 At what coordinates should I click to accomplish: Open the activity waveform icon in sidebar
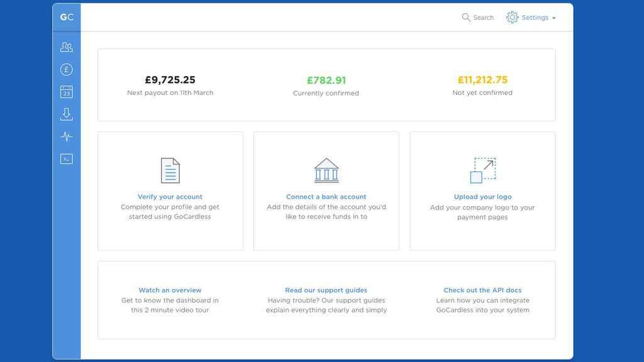[66, 136]
